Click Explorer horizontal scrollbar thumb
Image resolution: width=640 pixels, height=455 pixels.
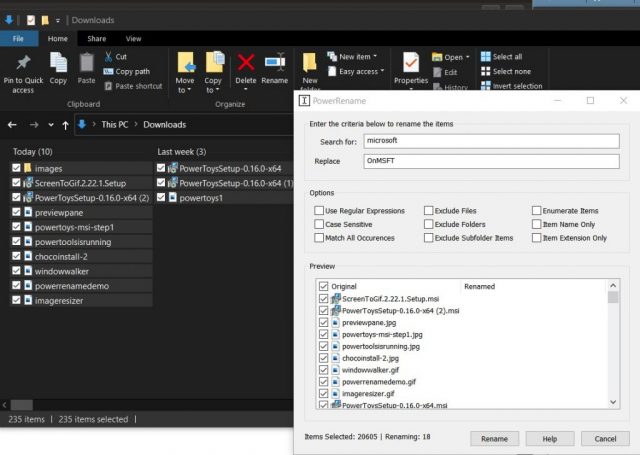(22, 405)
